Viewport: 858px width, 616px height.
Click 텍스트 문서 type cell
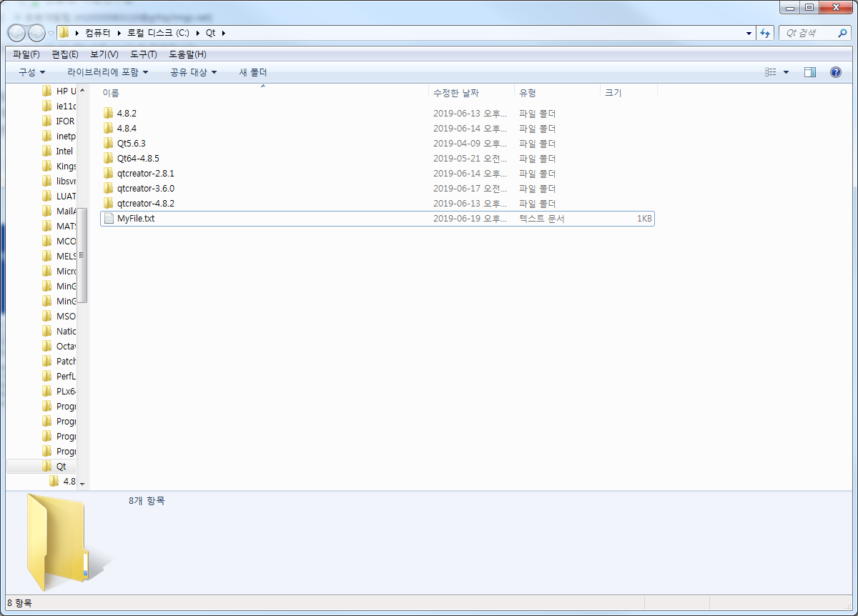pyautogui.click(x=542, y=219)
